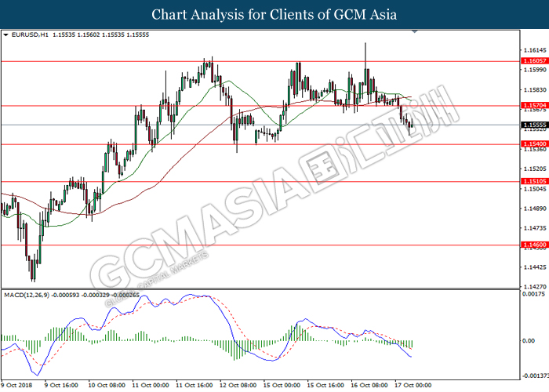
Task: Click the 17 Oct 00:00 time label
Action: (413, 386)
